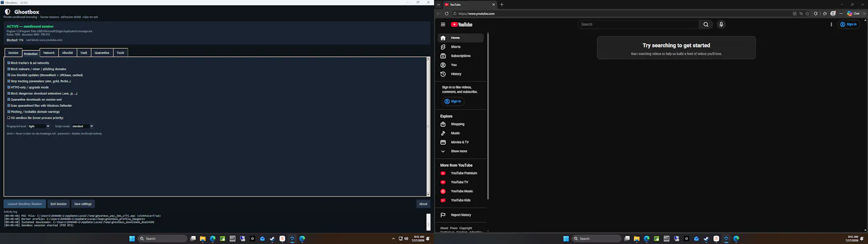Open Edge profile avatar
Image resolution: width=868 pixels, height=244 pixels.
833,14
